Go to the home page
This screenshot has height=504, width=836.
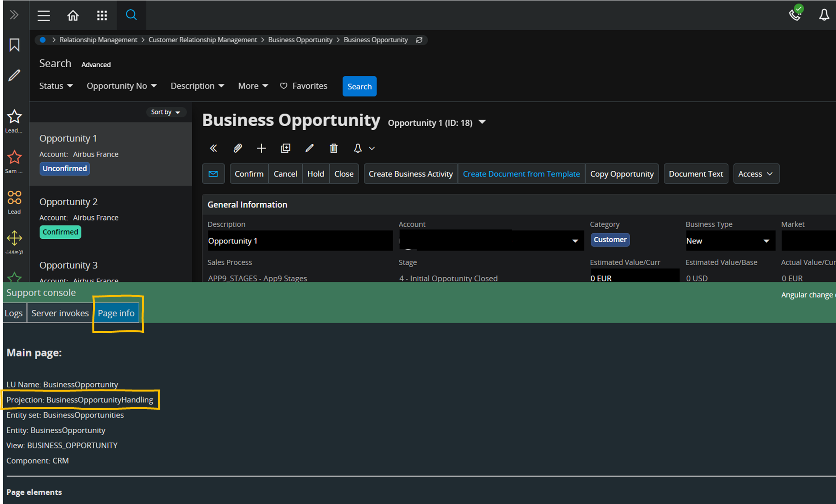[73, 16]
